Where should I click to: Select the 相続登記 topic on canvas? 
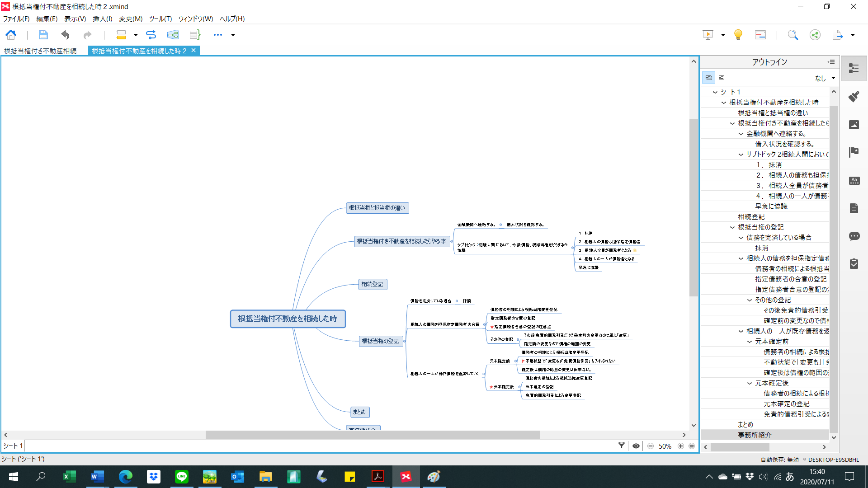click(372, 284)
